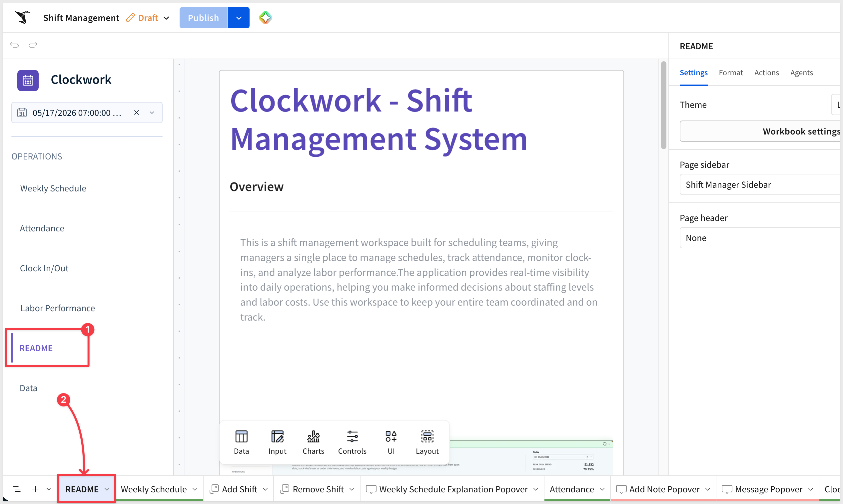
Task: Go to Clock In/Out in sidebar
Action: click(x=44, y=268)
